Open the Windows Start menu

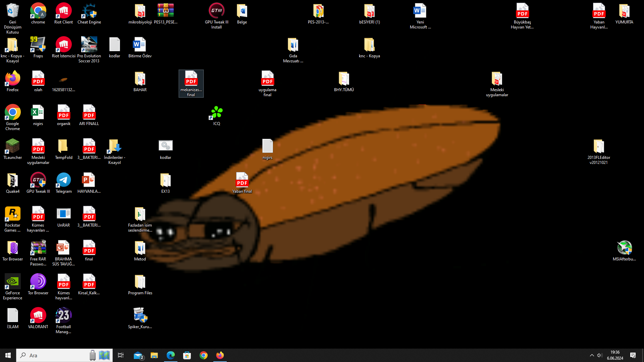[x=8, y=355]
